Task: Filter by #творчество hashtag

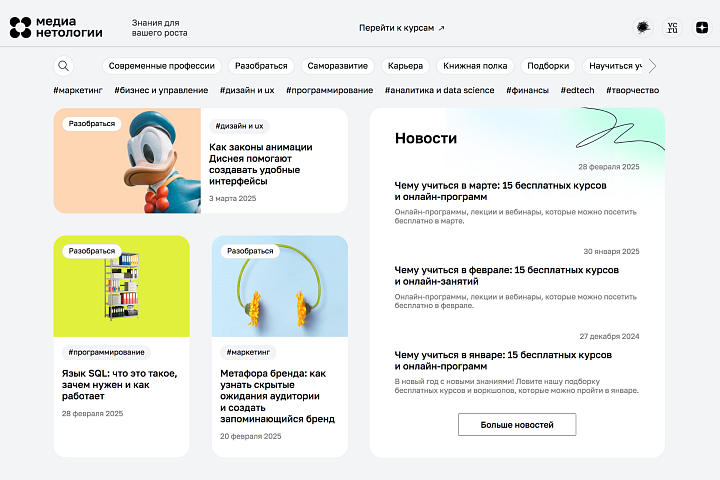Action: coord(632,90)
